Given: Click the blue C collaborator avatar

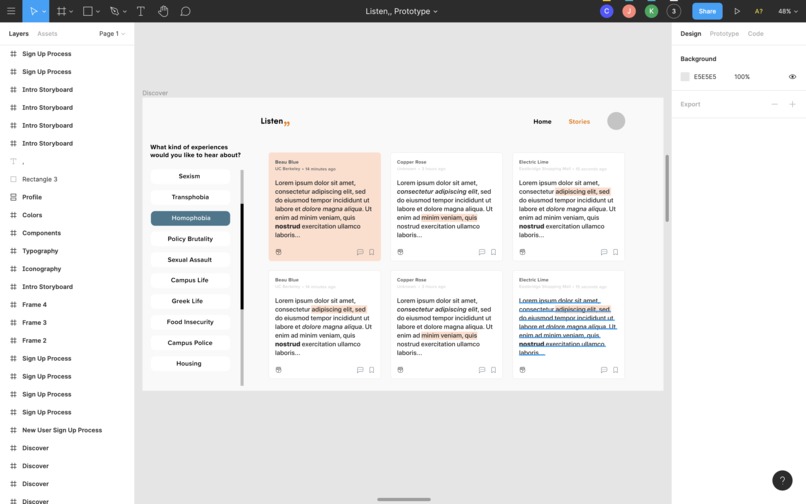Looking at the screenshot, I should point(607,11).
